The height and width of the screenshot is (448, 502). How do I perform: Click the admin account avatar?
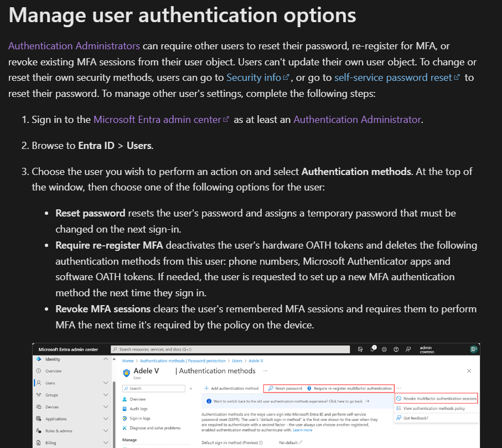coord(474,349)
